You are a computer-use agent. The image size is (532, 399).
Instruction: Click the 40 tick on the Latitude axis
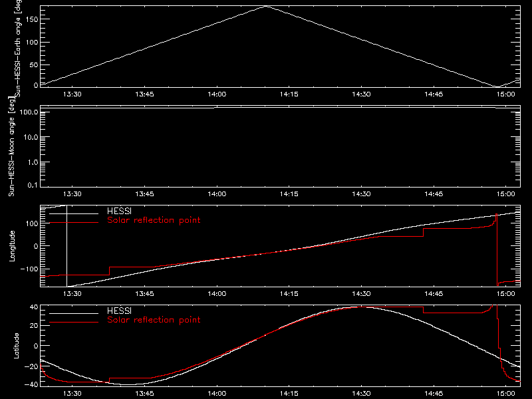34,307
